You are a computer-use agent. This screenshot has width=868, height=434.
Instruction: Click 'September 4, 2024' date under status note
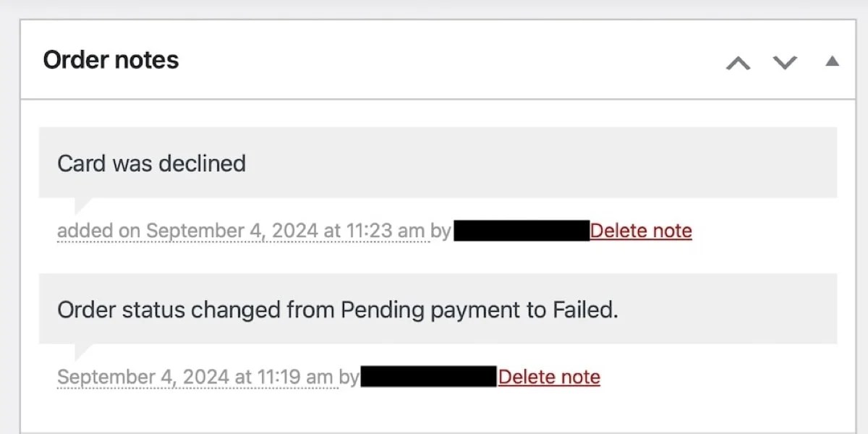tap(142, 377)
